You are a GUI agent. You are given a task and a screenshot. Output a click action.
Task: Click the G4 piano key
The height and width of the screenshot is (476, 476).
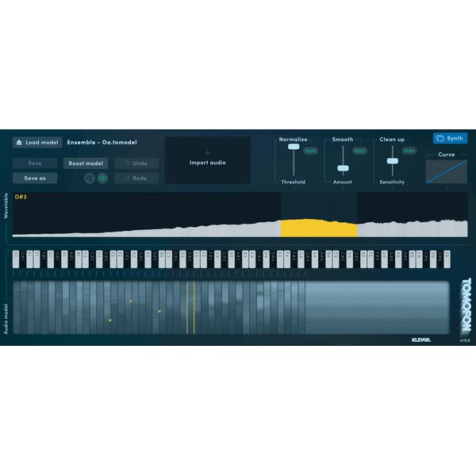[x=301, y=259]
